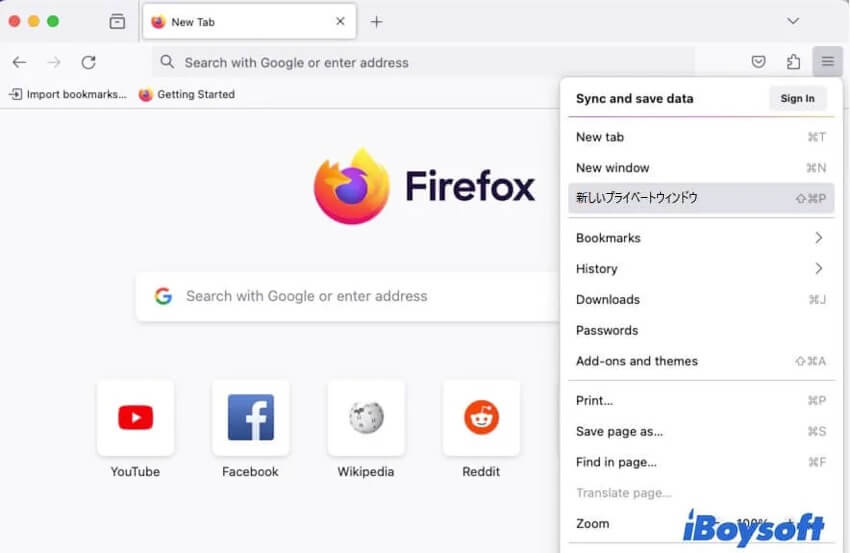
Task: Expand the Bookmarks submenu
Action: pyautogui.click(x=700, y=238)
